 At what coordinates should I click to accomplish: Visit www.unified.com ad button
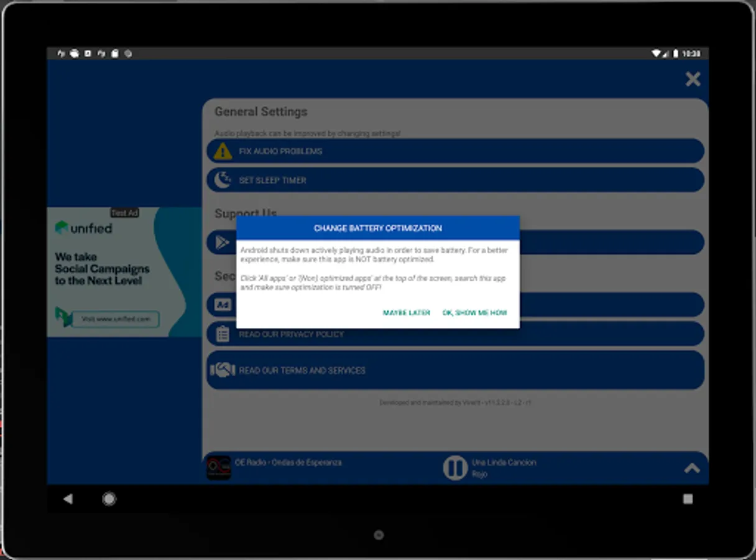[x=116, y=319]
